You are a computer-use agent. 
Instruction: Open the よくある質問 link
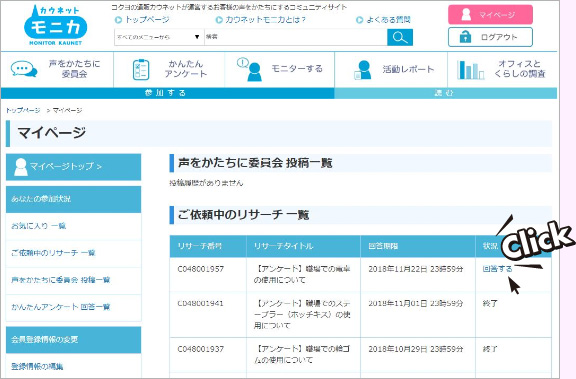coord(388,20)
